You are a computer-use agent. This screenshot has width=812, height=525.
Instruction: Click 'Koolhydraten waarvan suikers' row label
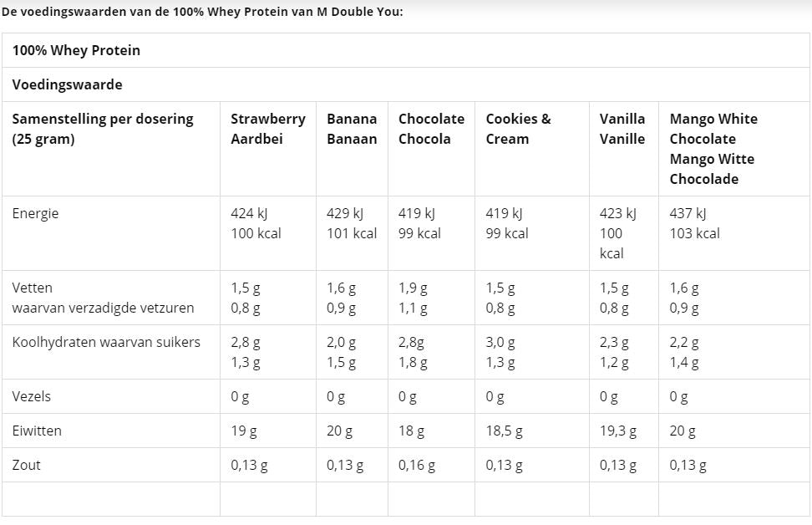[106, 342]
